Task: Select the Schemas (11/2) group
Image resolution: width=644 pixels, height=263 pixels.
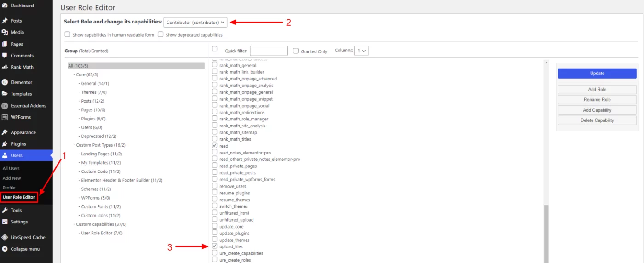Action: [97, 189]
